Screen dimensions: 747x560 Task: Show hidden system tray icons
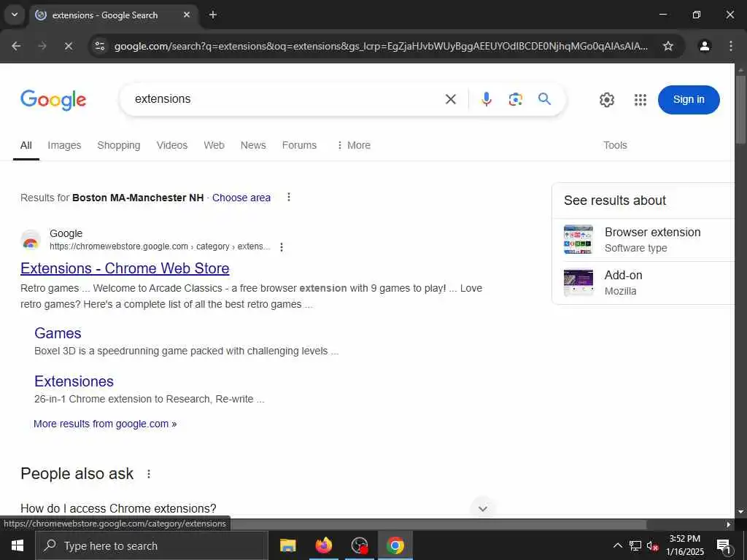coord(617,545)
